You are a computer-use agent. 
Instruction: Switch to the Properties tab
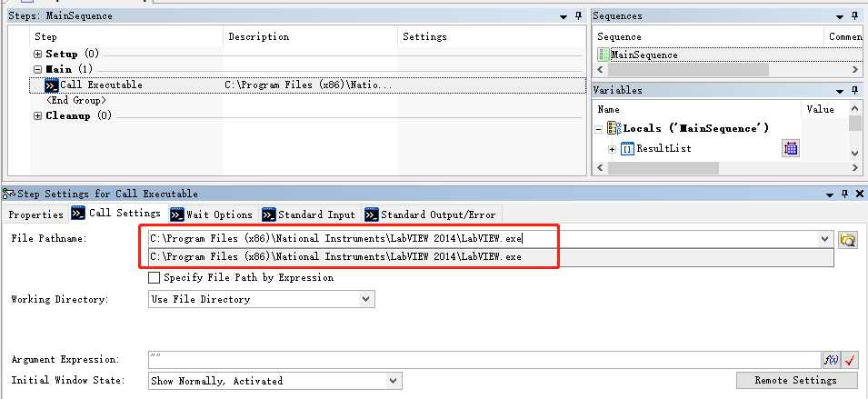[36, 214]
